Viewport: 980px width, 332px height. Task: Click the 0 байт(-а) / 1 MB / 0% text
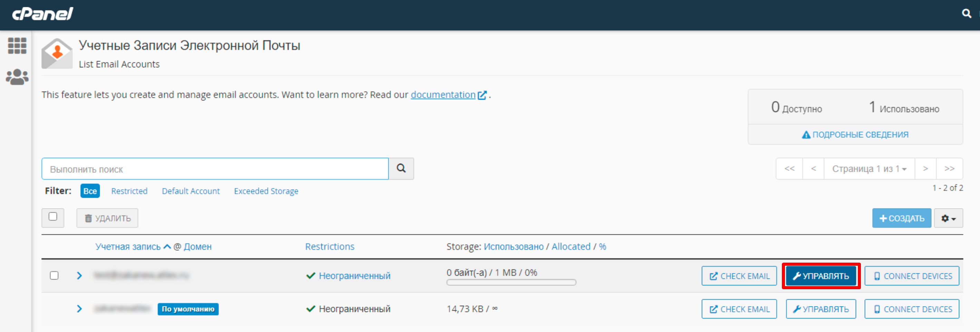click(492, 272)
